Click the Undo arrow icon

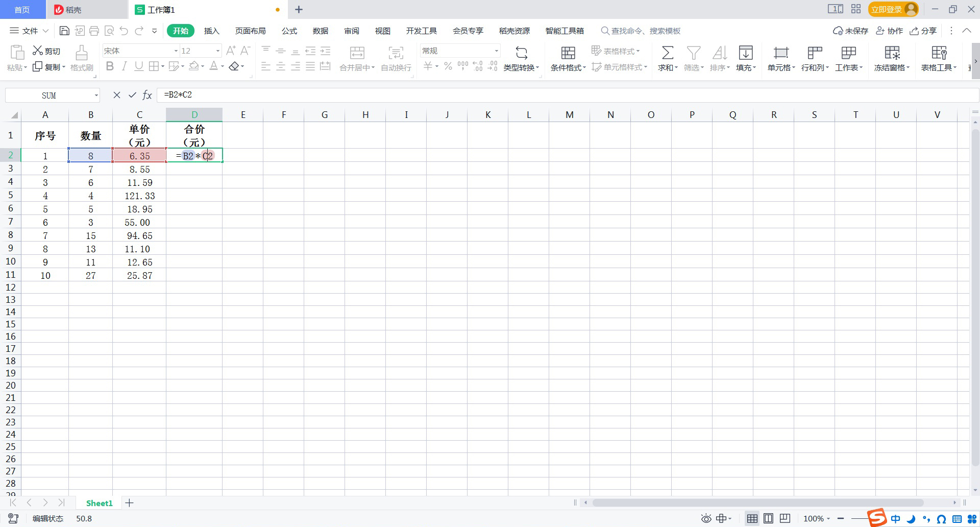pos(124,31)
